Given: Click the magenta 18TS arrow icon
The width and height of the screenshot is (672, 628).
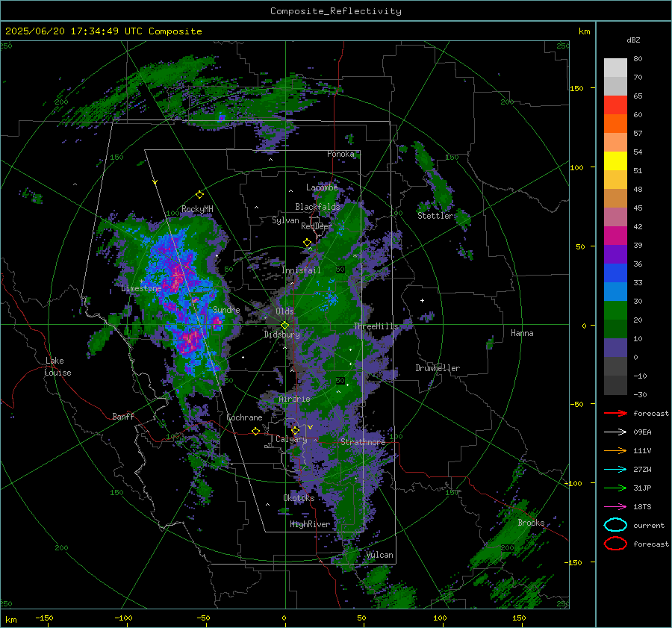Looking at the screenshot, I should coord(615,507).
